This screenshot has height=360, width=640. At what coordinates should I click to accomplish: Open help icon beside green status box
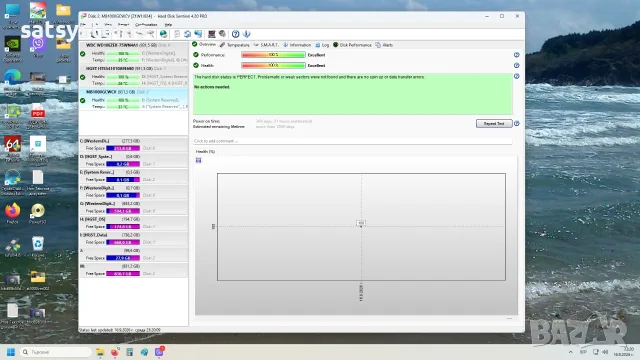click(516, 76)
